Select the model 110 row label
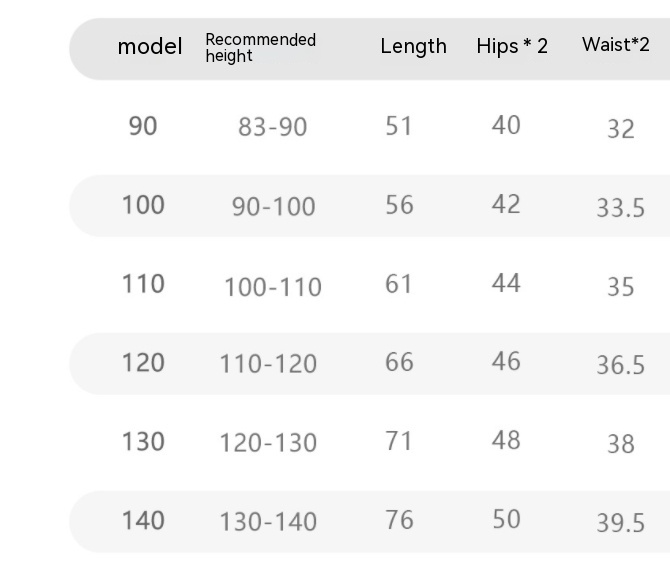 tap(143, 284)
